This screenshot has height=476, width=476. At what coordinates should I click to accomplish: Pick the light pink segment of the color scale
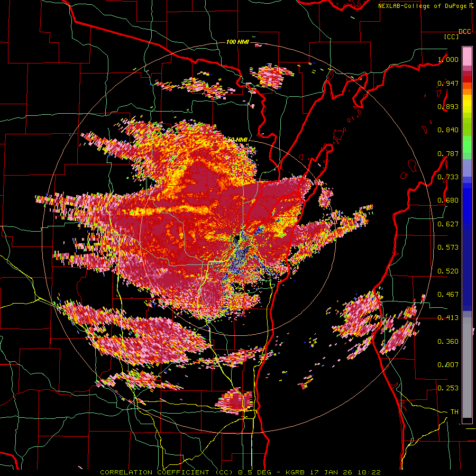pyautogui.click(x=467, y=56)
